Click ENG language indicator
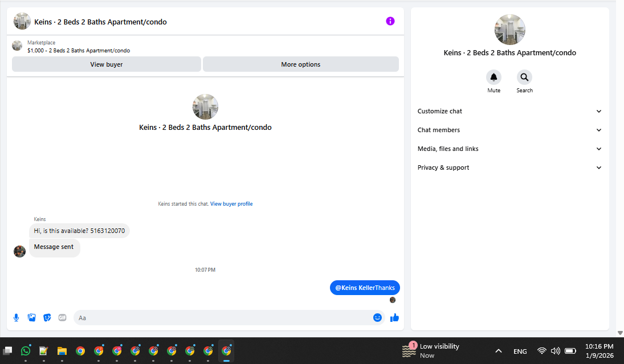This screenshot has width=624, height=364. coord(520,351)
